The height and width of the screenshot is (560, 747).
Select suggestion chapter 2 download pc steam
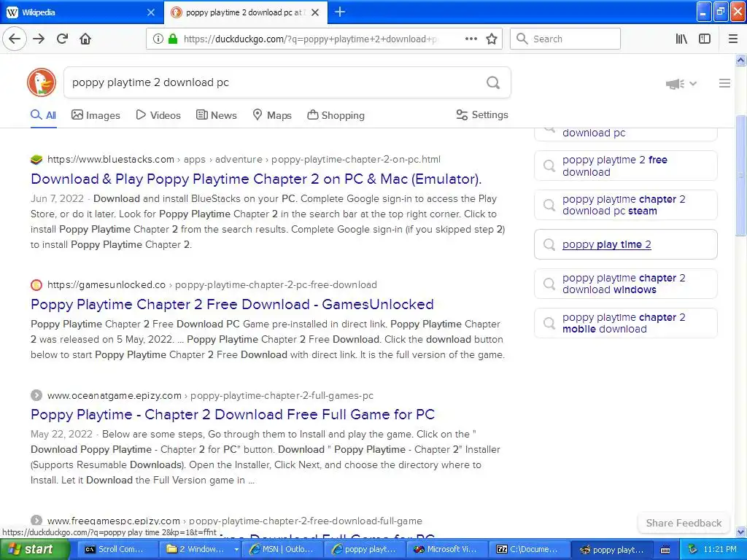click(x=625, y=205)
